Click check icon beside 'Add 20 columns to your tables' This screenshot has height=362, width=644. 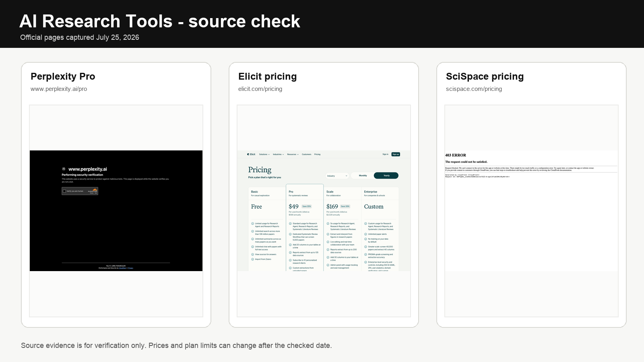pos(290,245)
